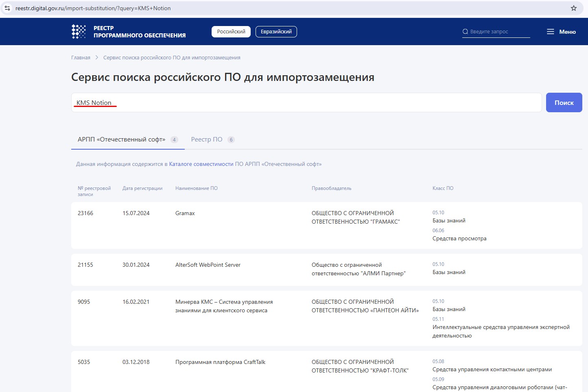Click the Поиск button

[x=564, y=102]
